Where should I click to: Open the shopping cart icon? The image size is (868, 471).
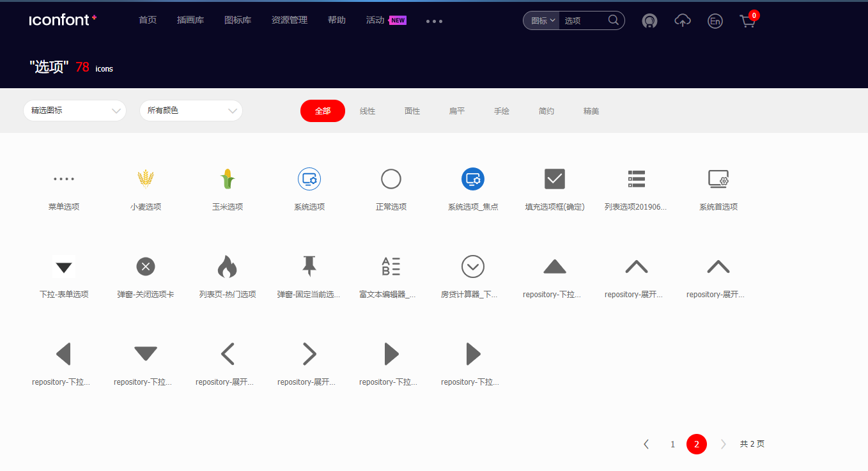(747, 21)
